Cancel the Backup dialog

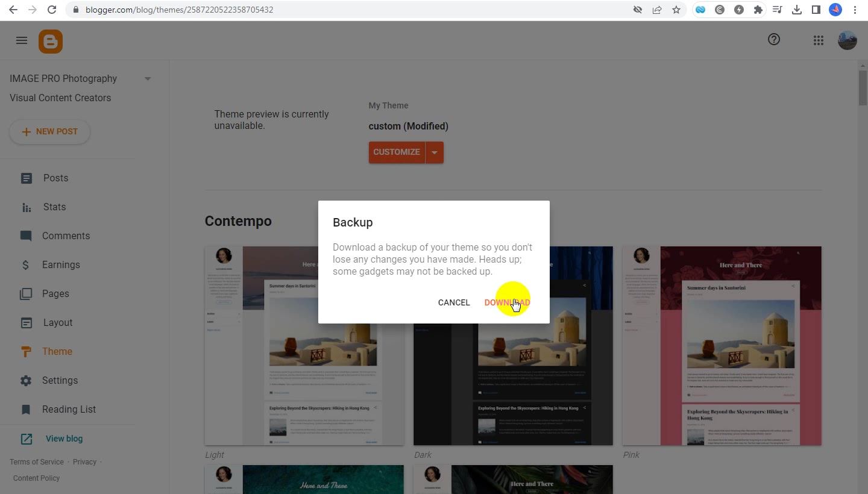tap(454, 302)
